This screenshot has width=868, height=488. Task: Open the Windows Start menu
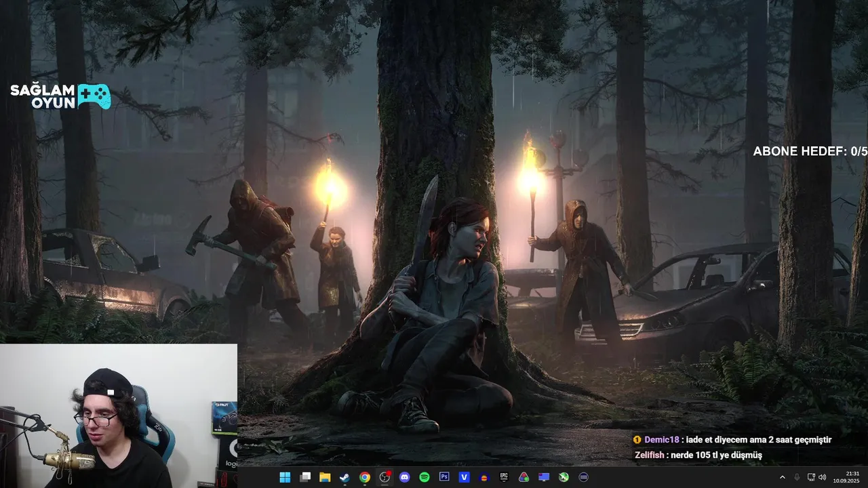285,477
